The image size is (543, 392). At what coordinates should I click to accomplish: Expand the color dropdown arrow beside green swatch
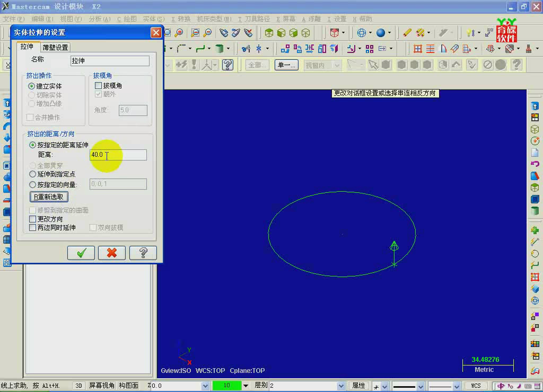click(246, 386)
